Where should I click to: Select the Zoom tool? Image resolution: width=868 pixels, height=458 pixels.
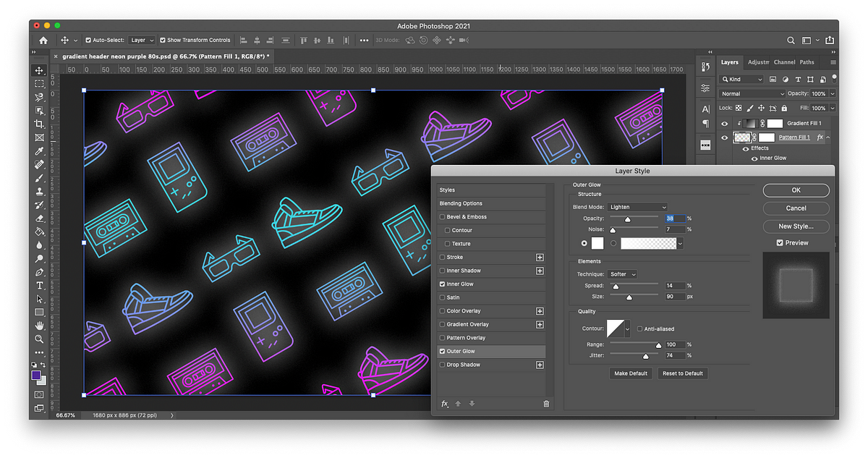39,339
